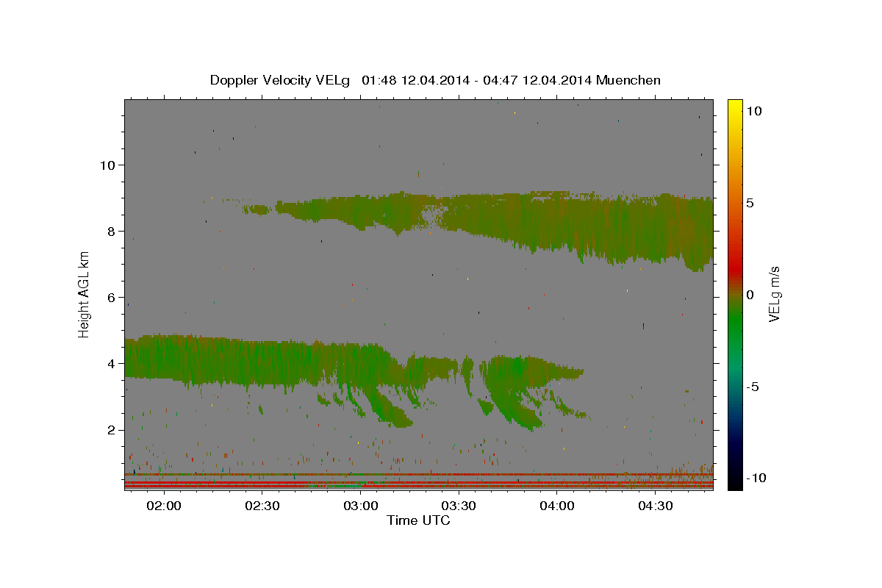Click the colorbar value 5
This screenshot has width=882, height=588.
pos(750,202)
